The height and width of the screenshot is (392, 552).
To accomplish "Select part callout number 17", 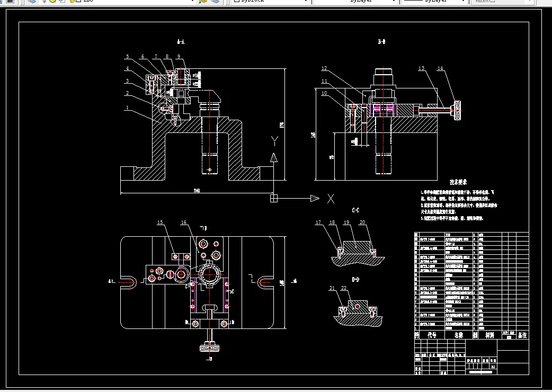I will tap(318, 222).
